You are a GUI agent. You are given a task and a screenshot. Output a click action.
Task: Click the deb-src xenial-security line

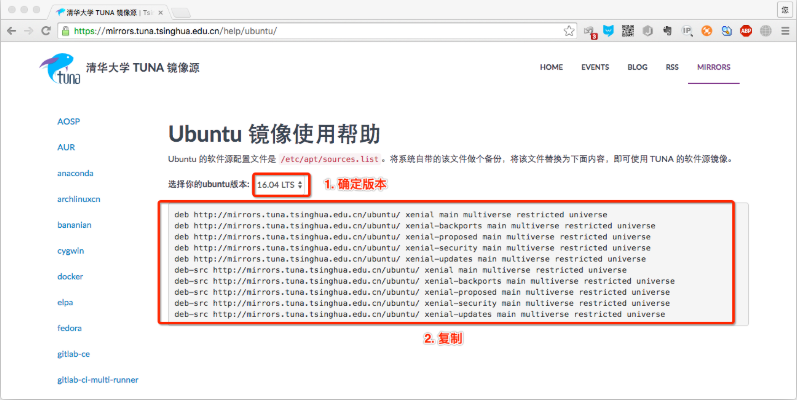(422, 303)
